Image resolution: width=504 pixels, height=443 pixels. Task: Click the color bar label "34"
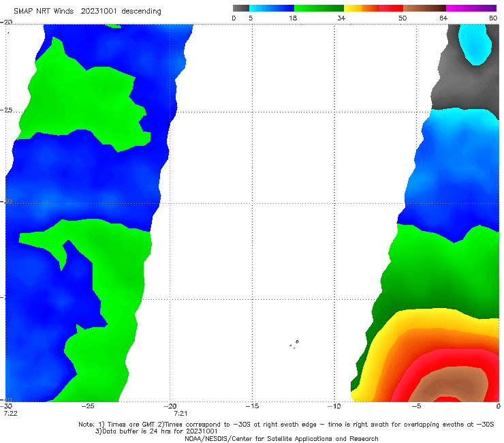coord(341,18)
